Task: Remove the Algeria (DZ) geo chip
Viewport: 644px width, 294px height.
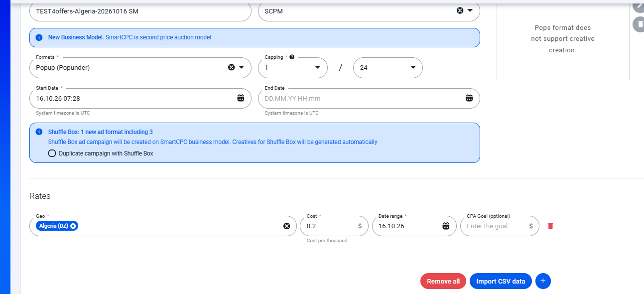Action: pos(73,226)
